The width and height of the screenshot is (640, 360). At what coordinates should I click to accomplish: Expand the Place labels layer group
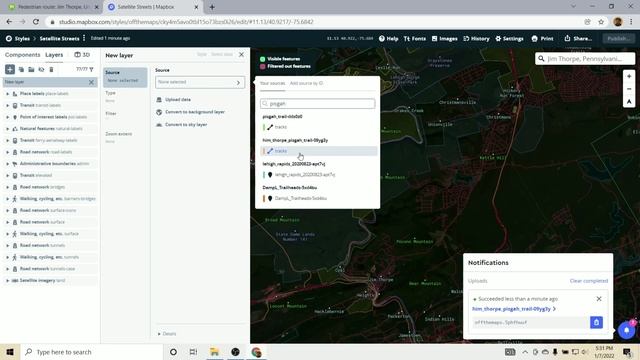point(7,94)
